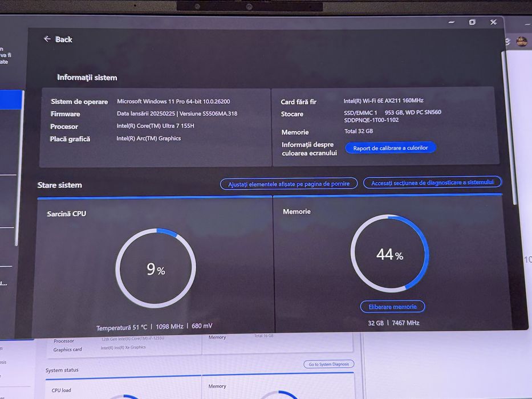Click 'CPU load' label in rear window

point(62,390)
